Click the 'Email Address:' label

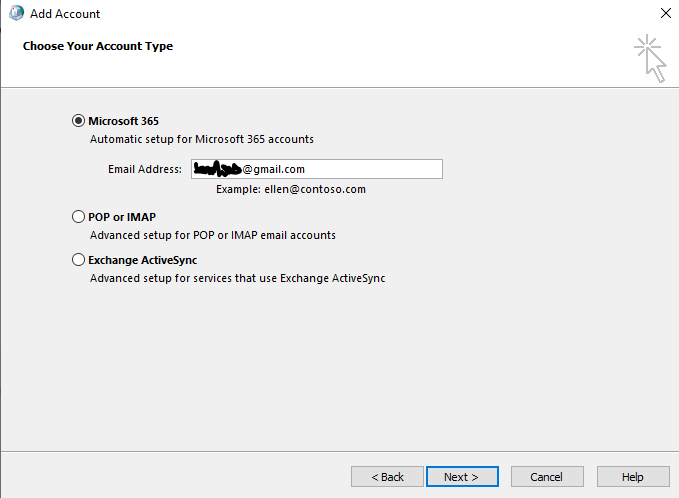(145, 169)
